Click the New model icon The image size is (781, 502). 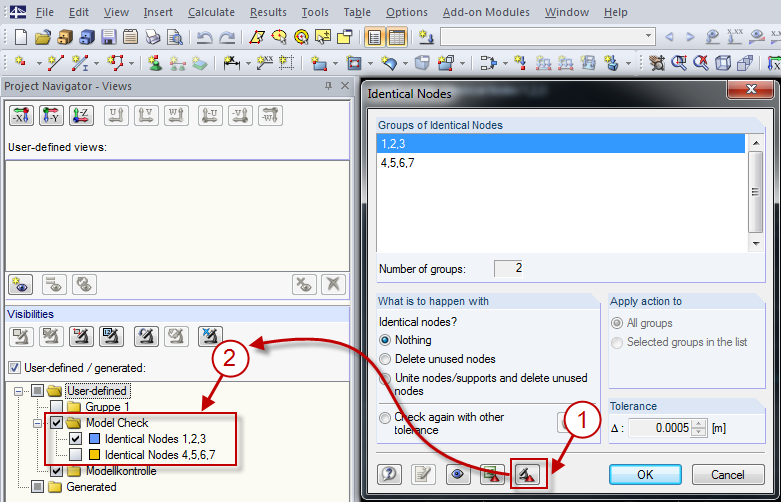[20, 37]
